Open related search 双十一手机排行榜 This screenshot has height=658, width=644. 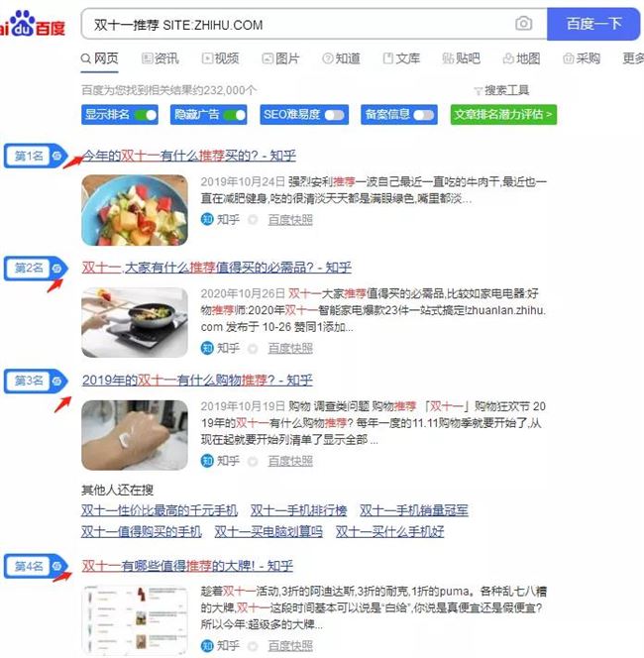point(298,510)
